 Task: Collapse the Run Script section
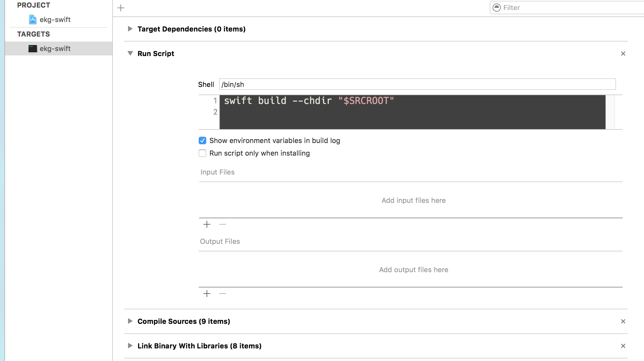pos(130,54)
